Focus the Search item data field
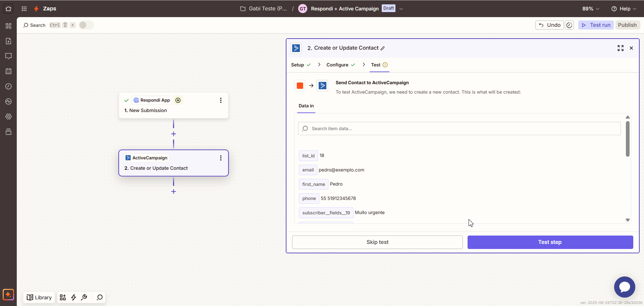 (x=459, y=129)
